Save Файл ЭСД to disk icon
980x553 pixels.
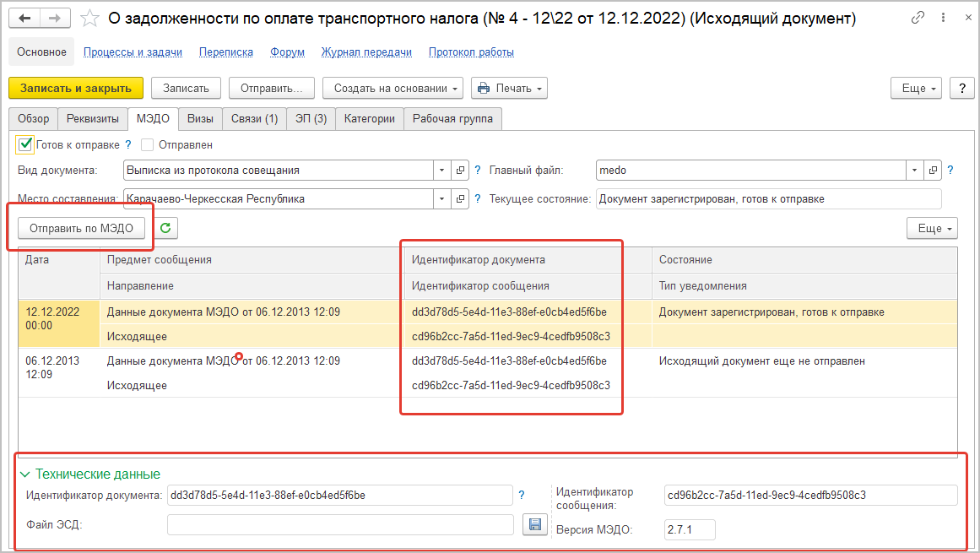[533, 524]
